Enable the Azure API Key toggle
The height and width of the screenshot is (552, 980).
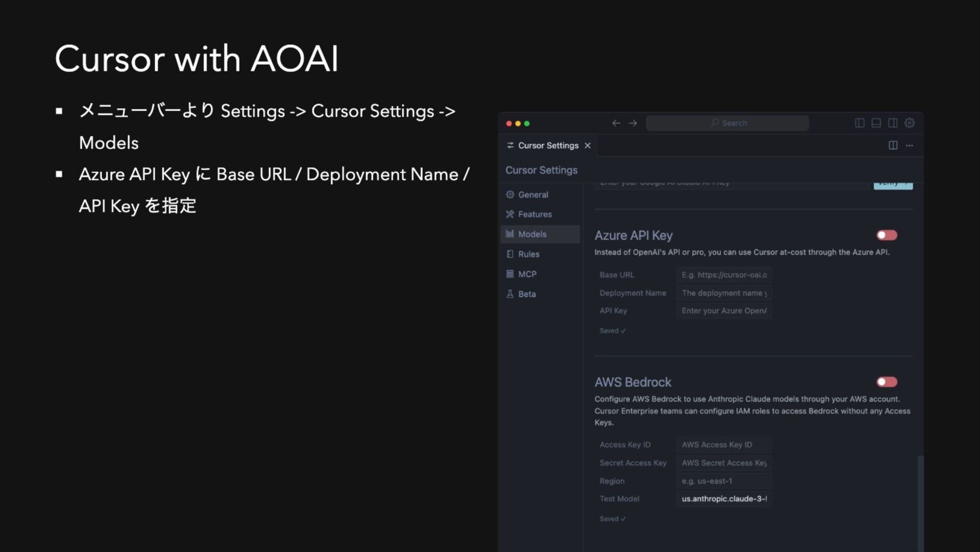tap(887, 235)
